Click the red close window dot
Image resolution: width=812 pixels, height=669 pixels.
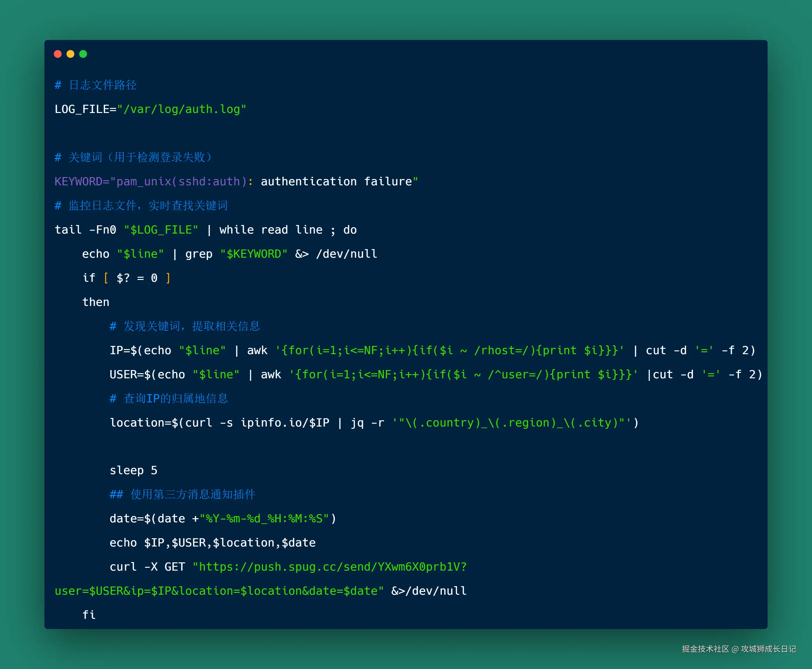pyautogui.click(x=58, y=54)
